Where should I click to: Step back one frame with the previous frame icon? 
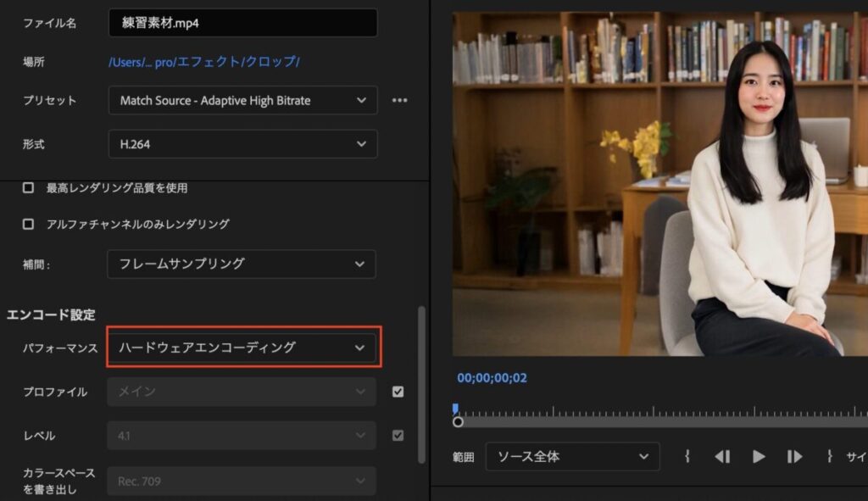(723, 456)
